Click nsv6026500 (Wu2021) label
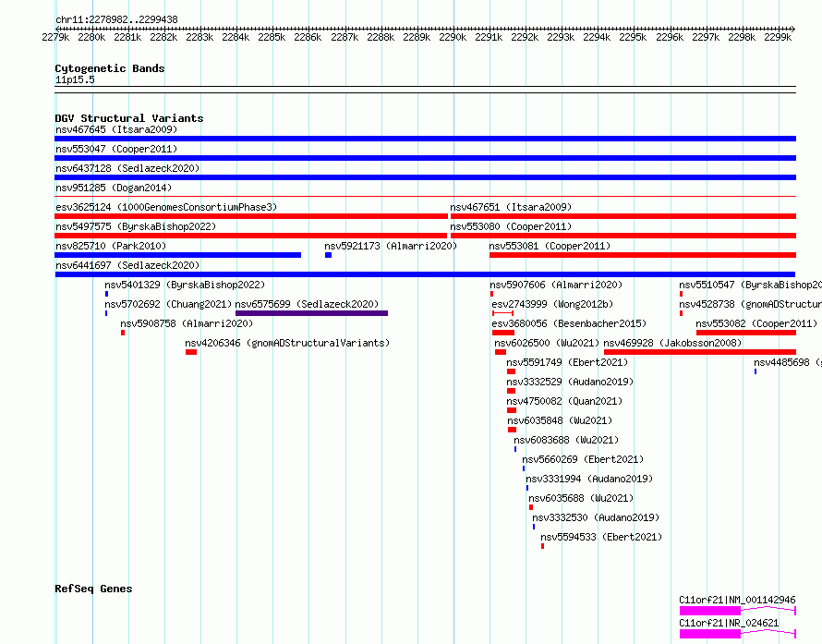The image size is (822, 644). tap(547, 343)
